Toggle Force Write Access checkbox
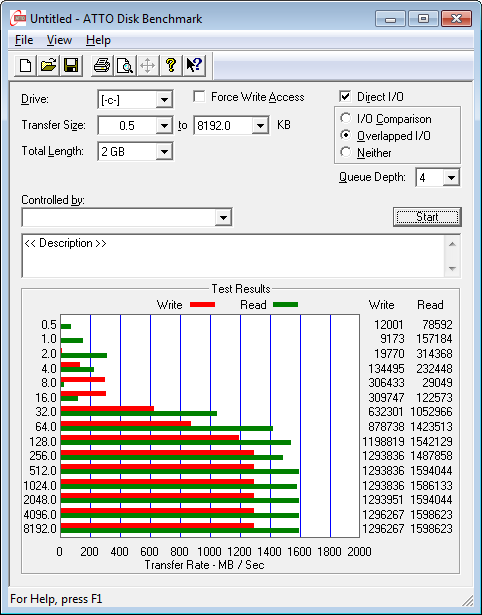 (x=199, y=96)
